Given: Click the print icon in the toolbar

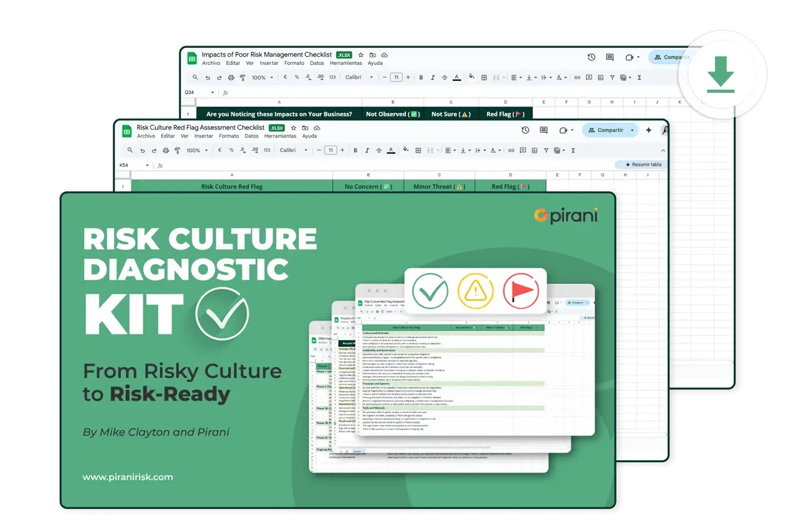Looking at the screenshot, I should 165,150.
